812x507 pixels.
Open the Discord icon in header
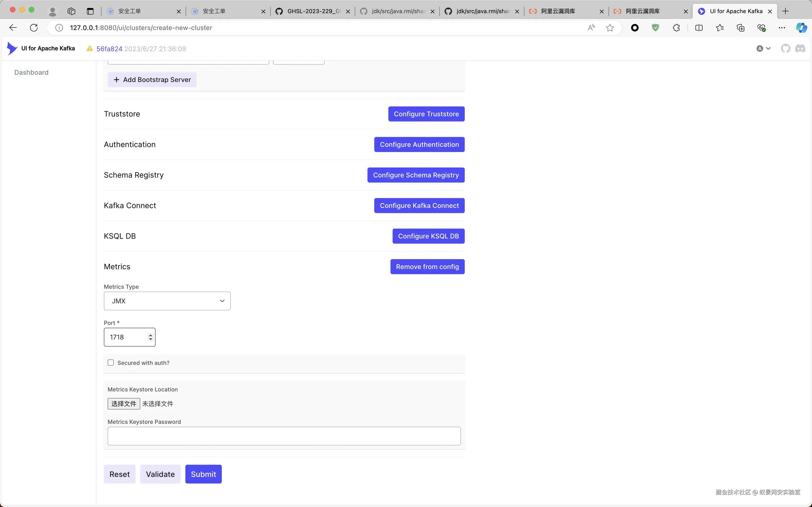click(x=800, y=49)
